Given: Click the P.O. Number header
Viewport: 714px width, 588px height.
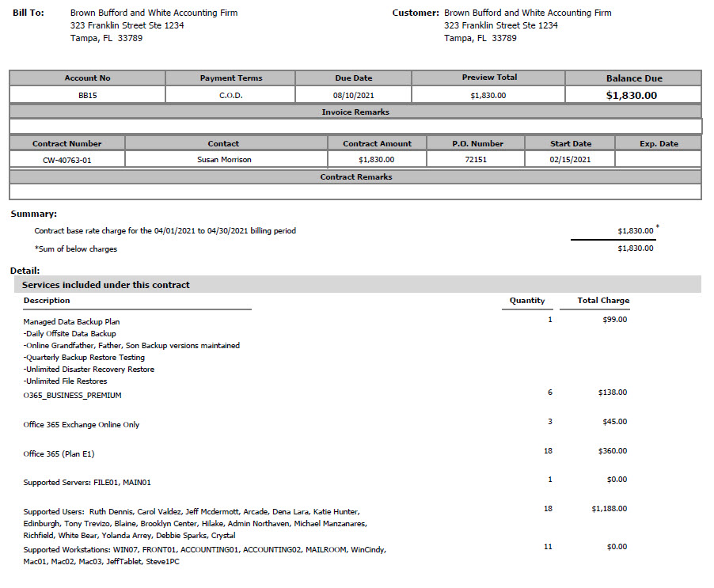Looking at the screenshot, I should click(477, 143).
